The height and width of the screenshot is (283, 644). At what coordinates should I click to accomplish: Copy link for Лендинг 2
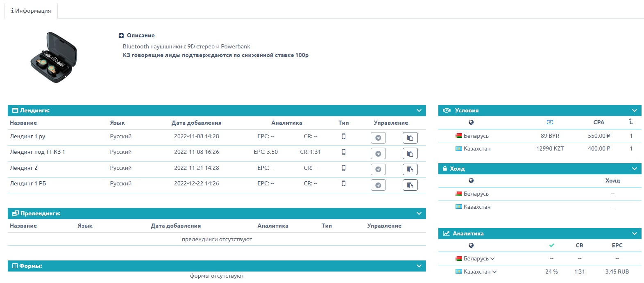pos(410,169)
